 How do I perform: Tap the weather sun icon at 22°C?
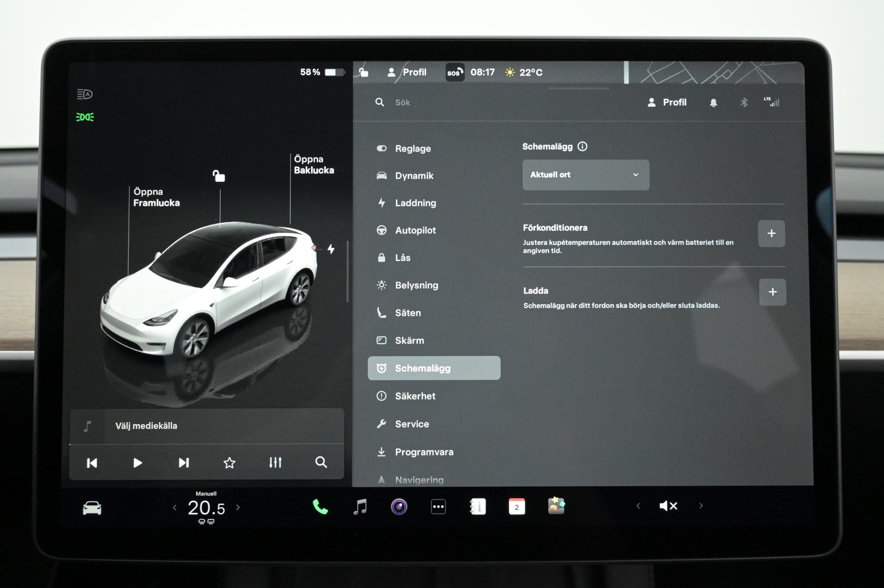coord(510,72)
